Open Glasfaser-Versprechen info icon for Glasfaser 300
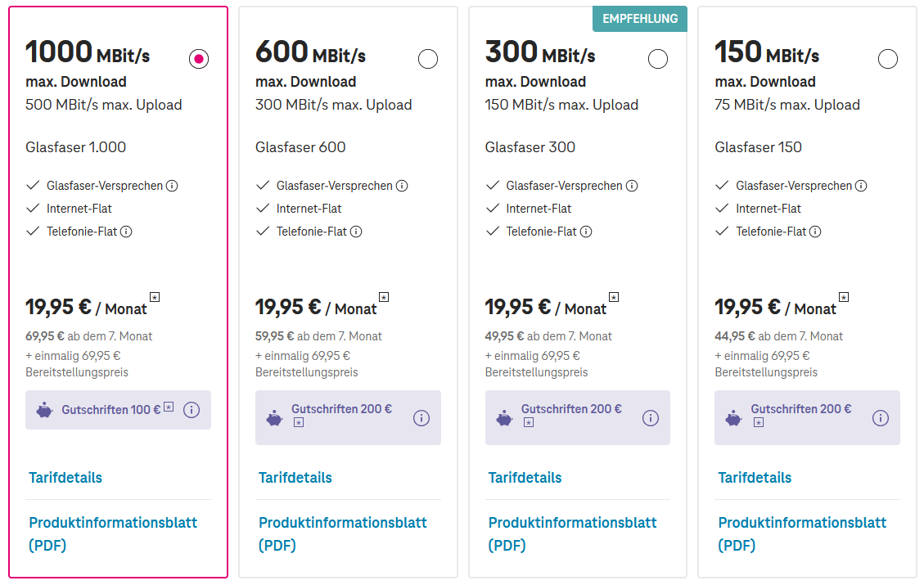 (631, 186)
